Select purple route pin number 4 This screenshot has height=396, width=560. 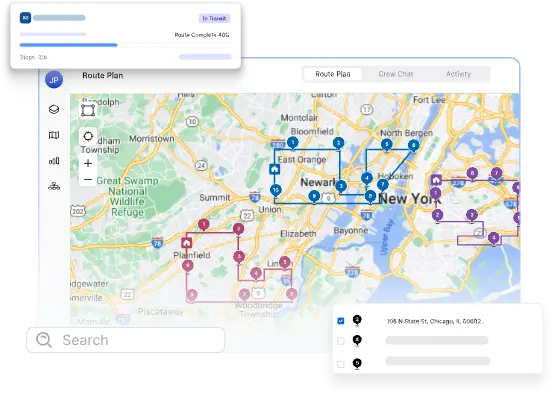coord(494,238)
